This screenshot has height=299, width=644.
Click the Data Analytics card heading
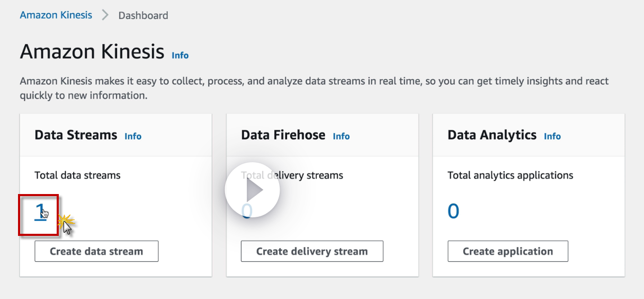tap(491, 135)
